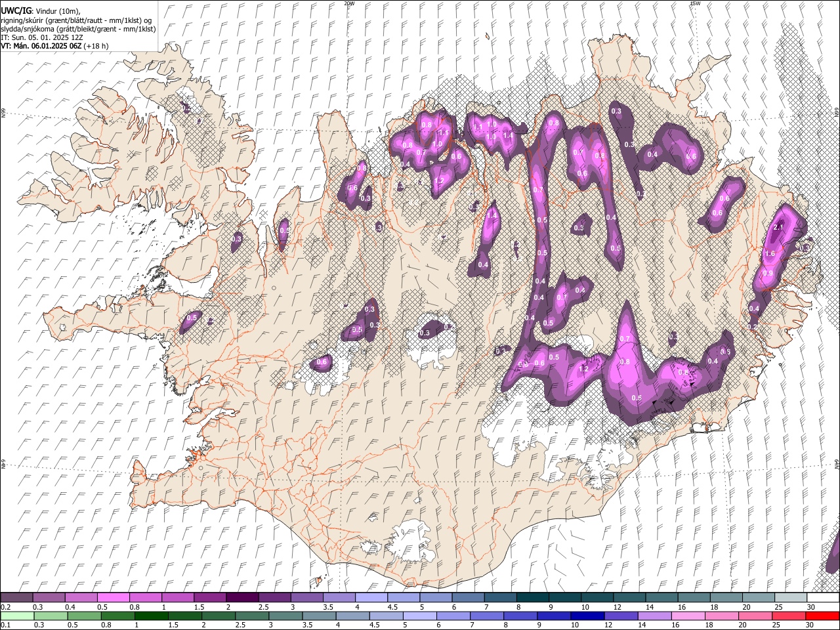Screen dimensions: 840x630
Task: Select the darkest purple swatch labeled 2
Action: coord(241,598)
